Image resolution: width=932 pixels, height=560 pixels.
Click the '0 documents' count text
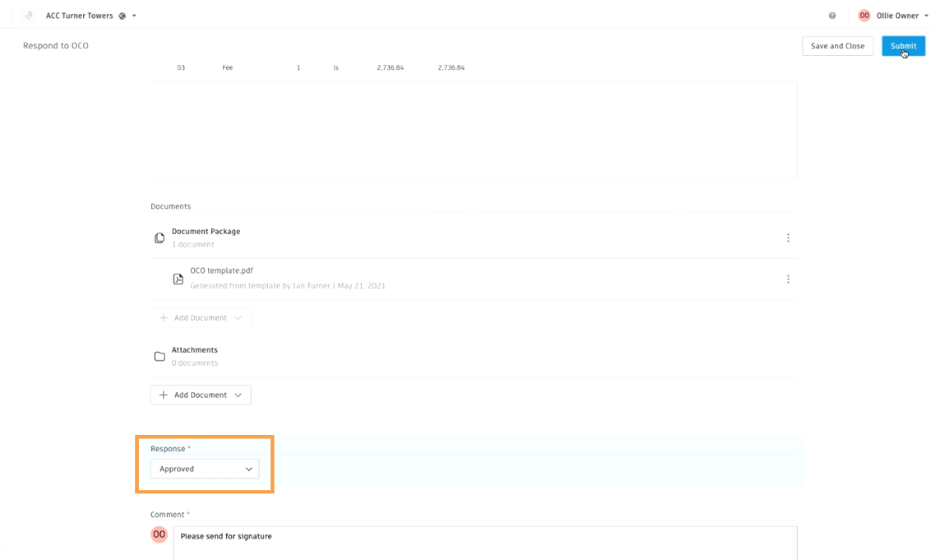[195, 363]
